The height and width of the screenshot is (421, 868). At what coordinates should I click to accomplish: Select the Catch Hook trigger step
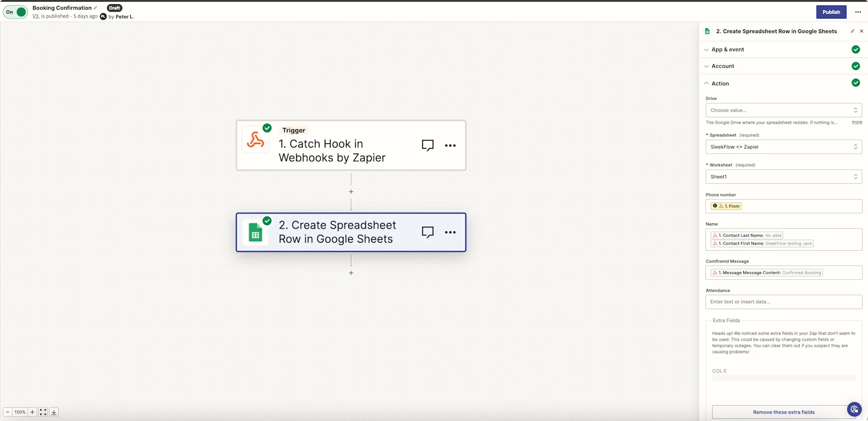351,145
